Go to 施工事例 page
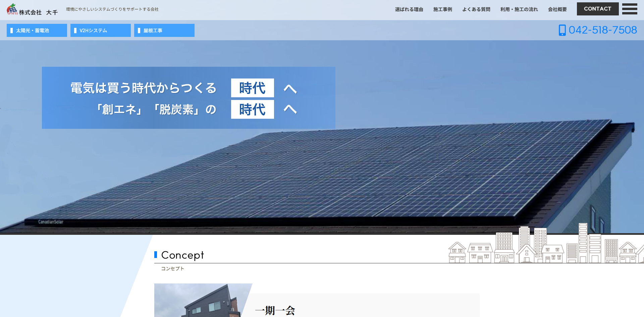The image size is (644, 317). [442, 9]
